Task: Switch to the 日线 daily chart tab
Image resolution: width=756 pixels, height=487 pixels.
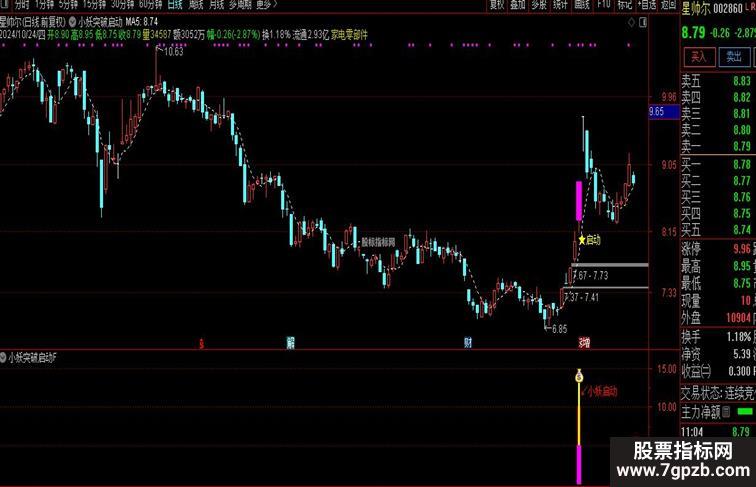Action: click(175, 5)
